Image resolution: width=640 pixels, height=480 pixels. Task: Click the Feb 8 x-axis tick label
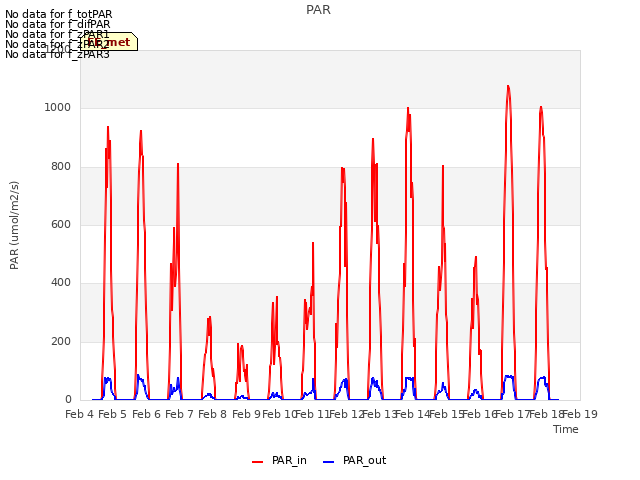click(x=213, y=414)
